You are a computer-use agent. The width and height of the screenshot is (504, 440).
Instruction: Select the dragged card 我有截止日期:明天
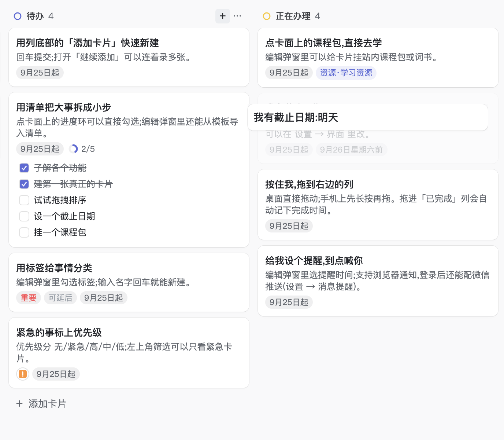point(368,117)
